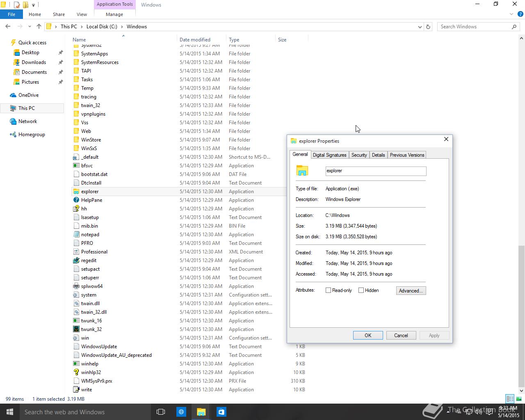Select WindowsUpdate_AU_deprecated text document
Screen dimensions: 525x420
pyautogui.click(x=116, y=355)
